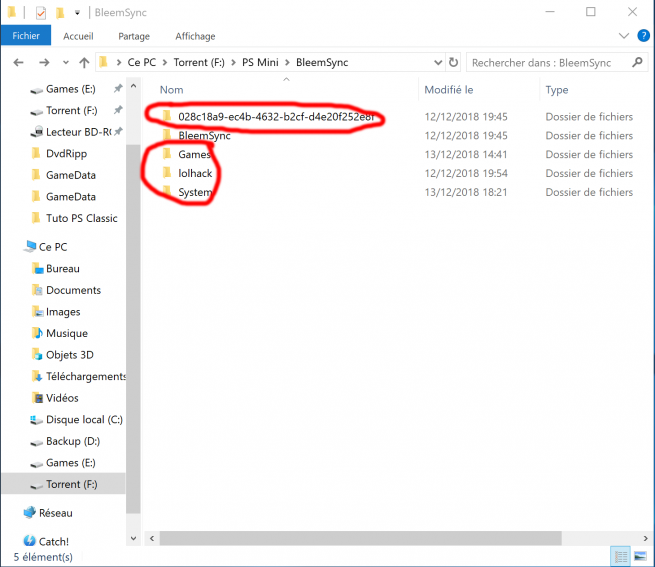Open Games (E:) drive under Ce PC
The height and width of the screenshot is (567, 655).
(x=71, y=463)
